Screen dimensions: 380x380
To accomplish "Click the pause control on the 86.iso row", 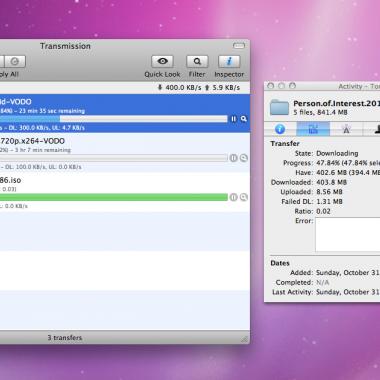I will 234,197.
